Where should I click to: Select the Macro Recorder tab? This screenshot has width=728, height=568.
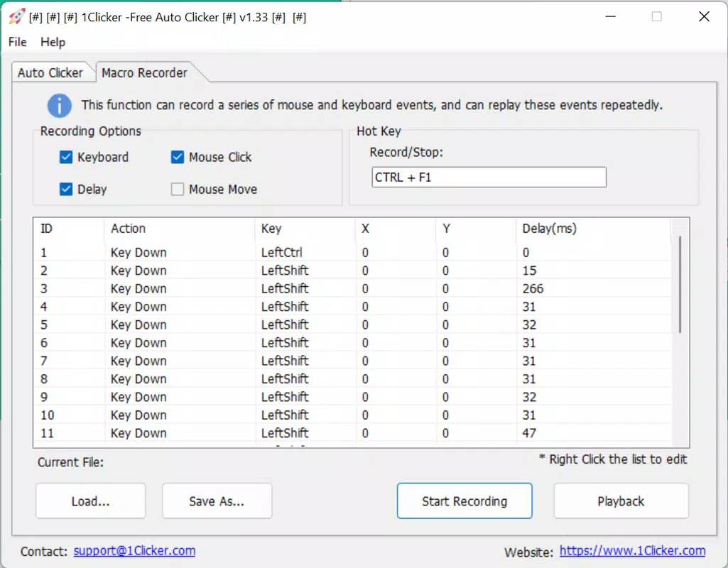(144, 73)
